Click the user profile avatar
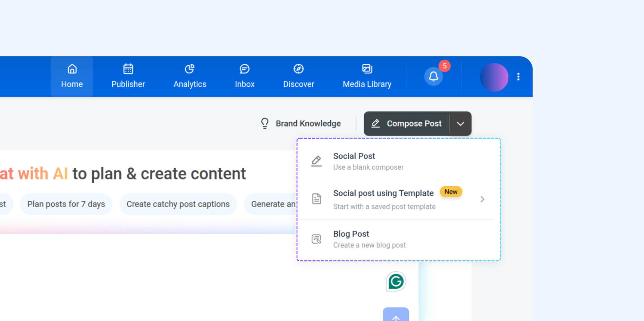This screenshot has width=644, height=321. point(494,77)
